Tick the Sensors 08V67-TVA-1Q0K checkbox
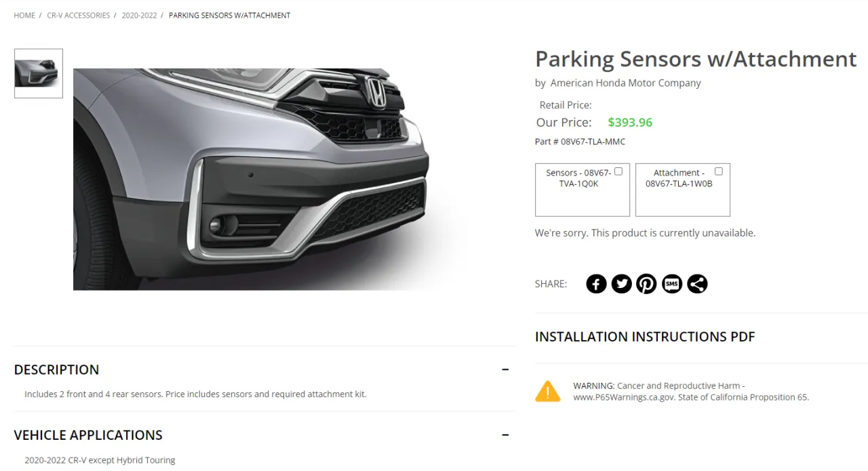 pos(618,171)
